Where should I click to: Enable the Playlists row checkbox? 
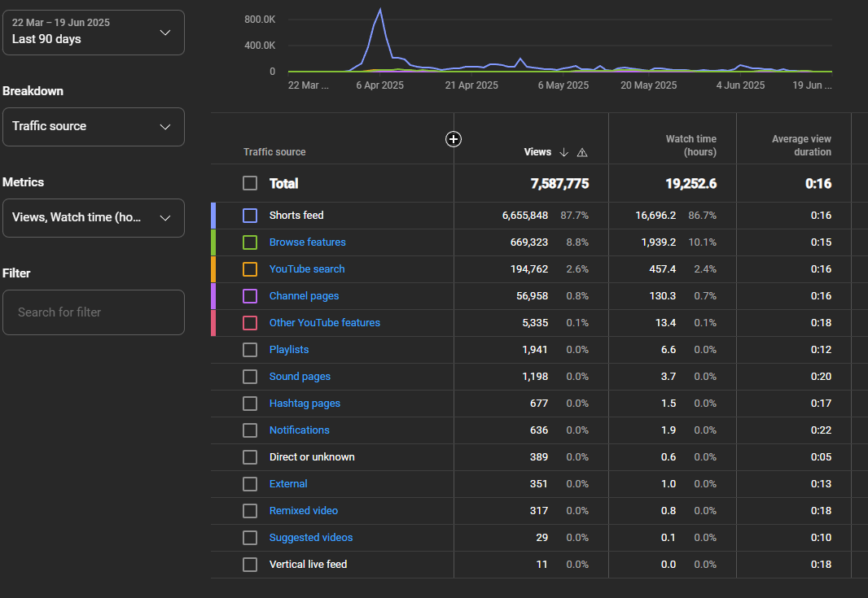[250, 350]
